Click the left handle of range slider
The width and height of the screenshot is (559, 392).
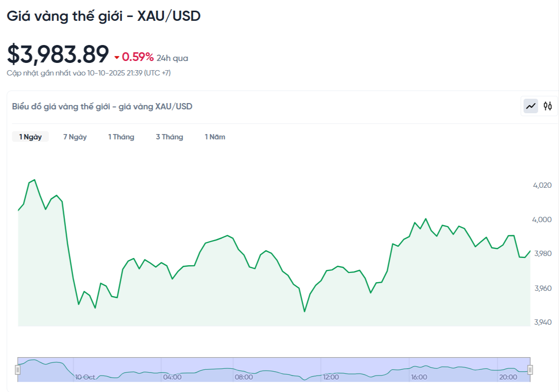[18, 370]
